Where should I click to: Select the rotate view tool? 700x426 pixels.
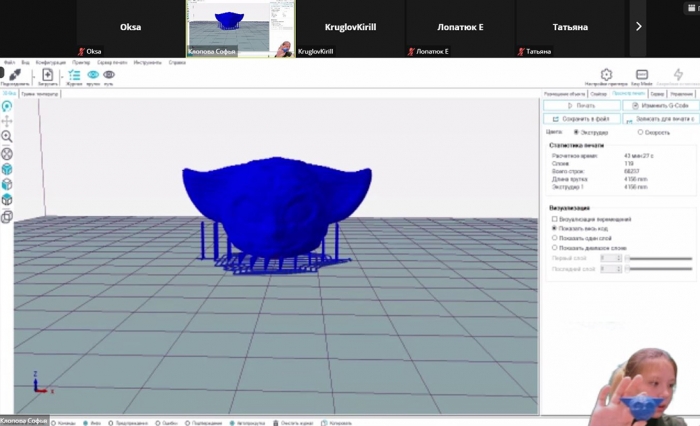[x=7, y=106]
